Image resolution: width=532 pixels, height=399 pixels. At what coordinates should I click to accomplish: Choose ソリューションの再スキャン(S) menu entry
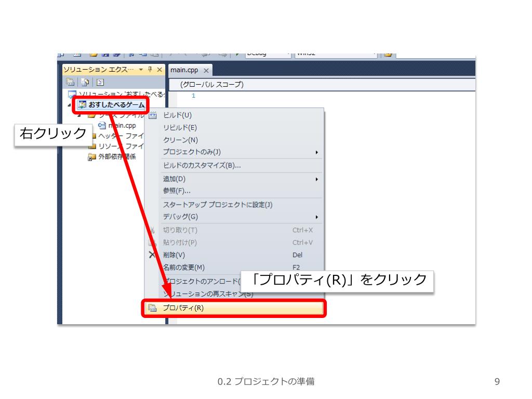pos(208,294)
